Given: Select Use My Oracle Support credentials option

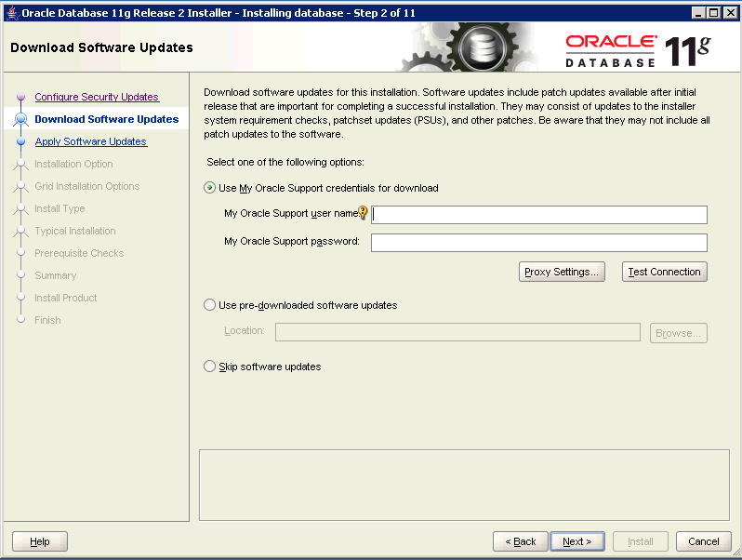Looking at the screenshot, I should [x=209, y=188].
